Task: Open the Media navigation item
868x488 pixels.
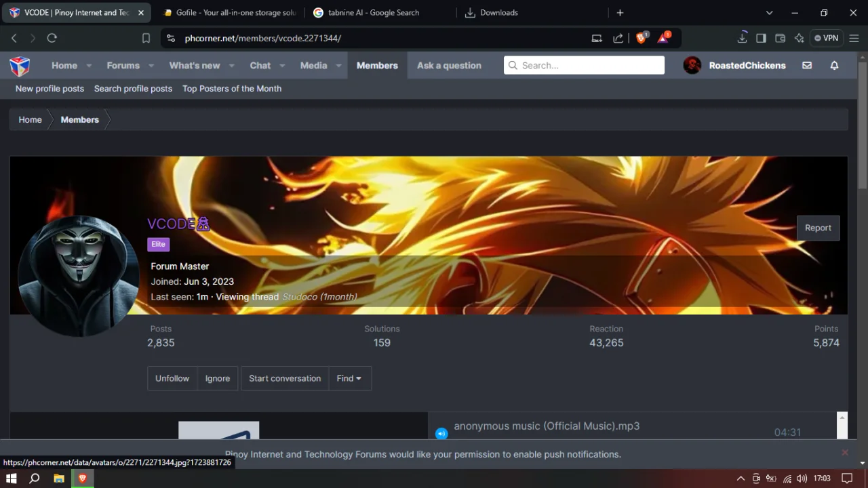Action: point(313,66)
